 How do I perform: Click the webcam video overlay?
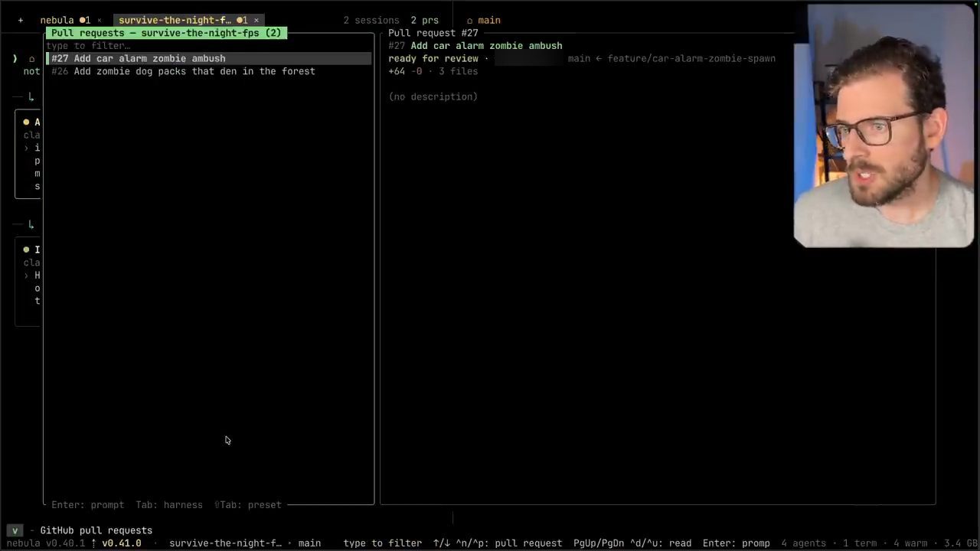[884, 127]
